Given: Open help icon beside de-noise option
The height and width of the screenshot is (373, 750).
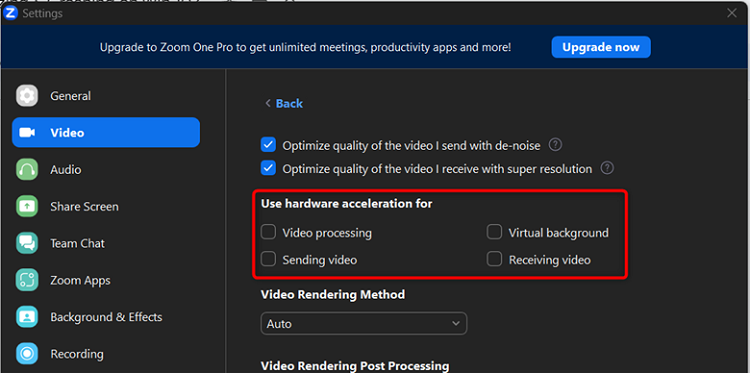Looking at the screenshot, I should (x=555, y=144).
